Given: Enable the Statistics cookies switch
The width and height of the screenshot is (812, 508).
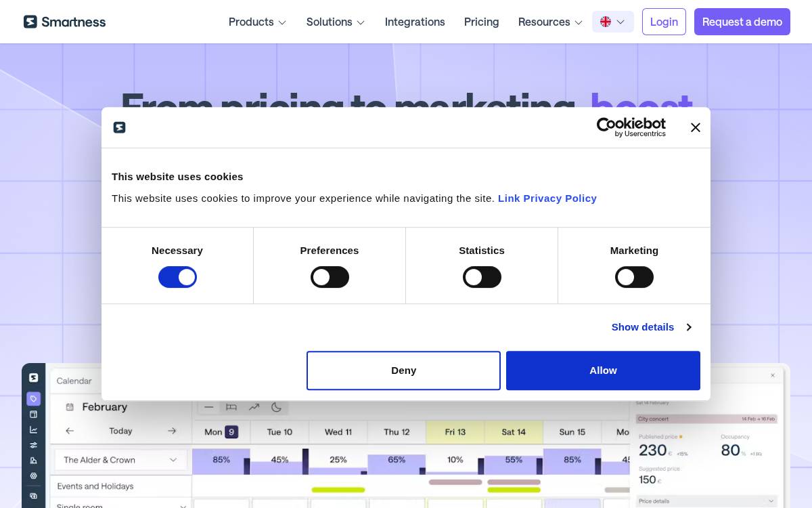Looking at the screenshot, I should coord(482,277).
